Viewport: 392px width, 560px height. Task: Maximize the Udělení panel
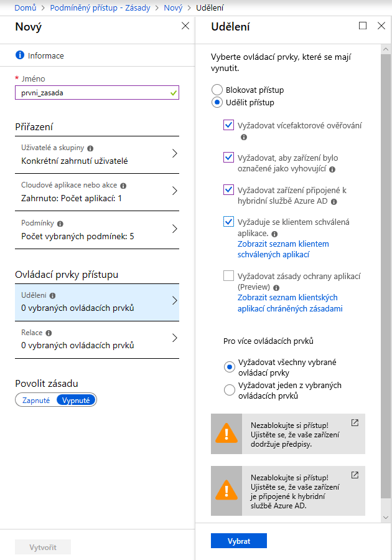[363, 26]
